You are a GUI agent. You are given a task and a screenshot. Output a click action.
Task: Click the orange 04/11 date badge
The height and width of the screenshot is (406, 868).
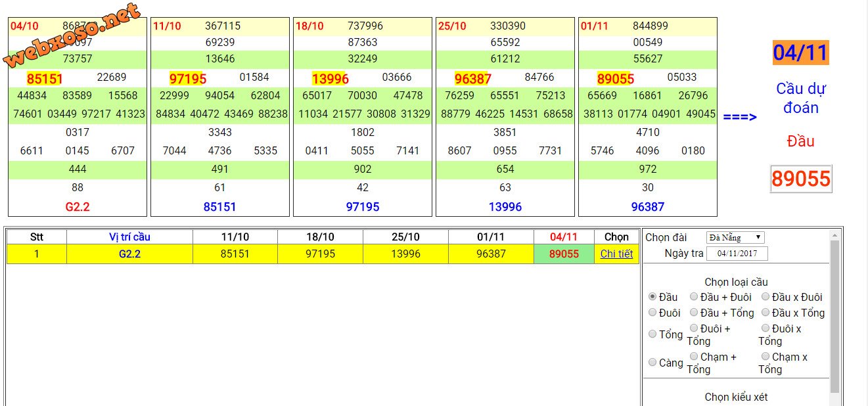click(x=800, y=53)
